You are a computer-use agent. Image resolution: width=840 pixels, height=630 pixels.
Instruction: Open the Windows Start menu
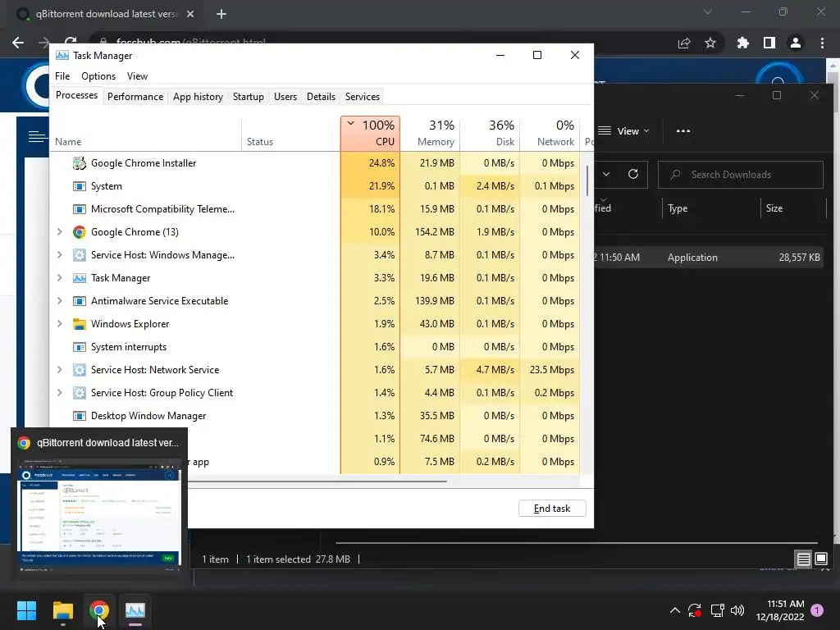click(x=26, y=610)
